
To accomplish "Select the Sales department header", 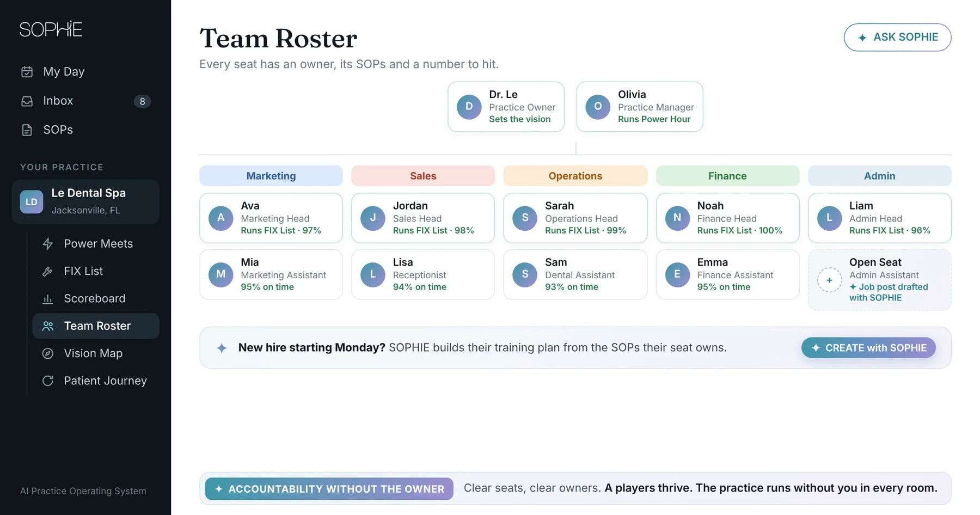I will point(423,176).
